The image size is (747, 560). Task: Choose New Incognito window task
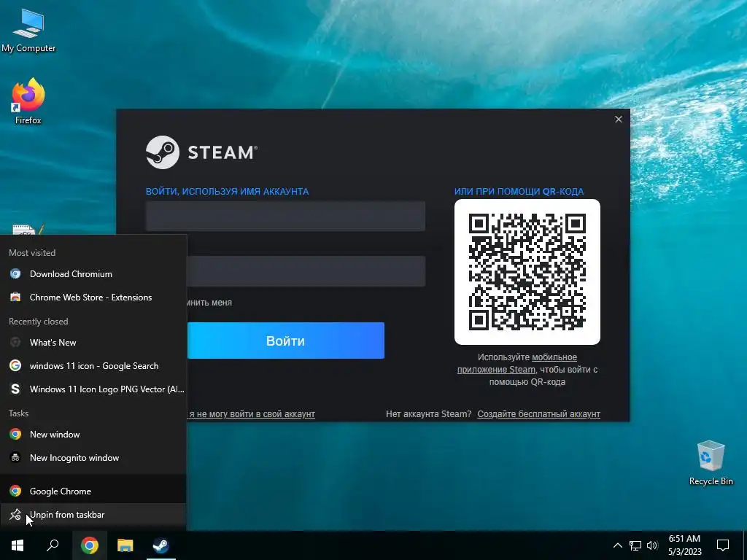(x=93, y=458)
